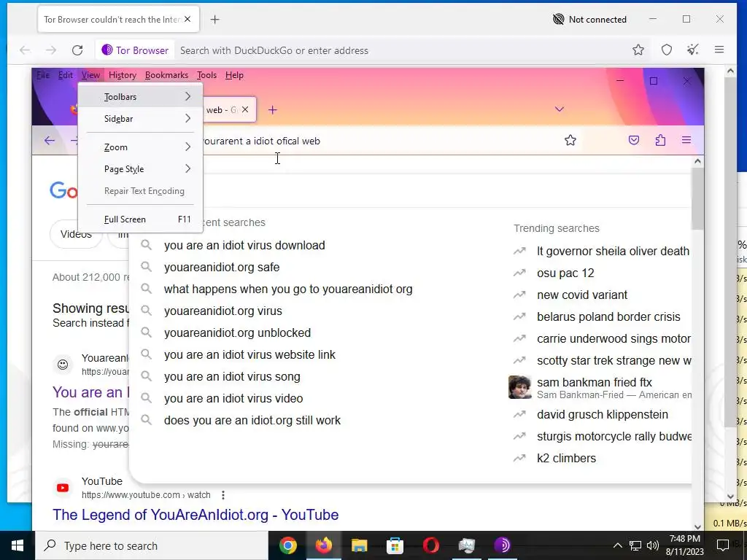Image resolution: width=747 pixels, height=560 pixels.
Task: Select suggestion 'you are an idiot virus video'
Action: pos(233,399)
